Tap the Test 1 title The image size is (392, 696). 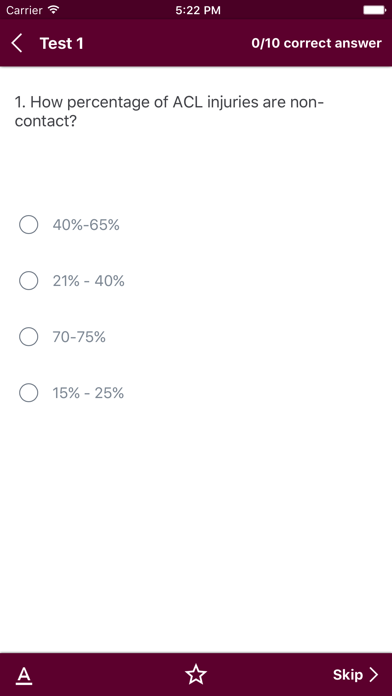[61, 44]
